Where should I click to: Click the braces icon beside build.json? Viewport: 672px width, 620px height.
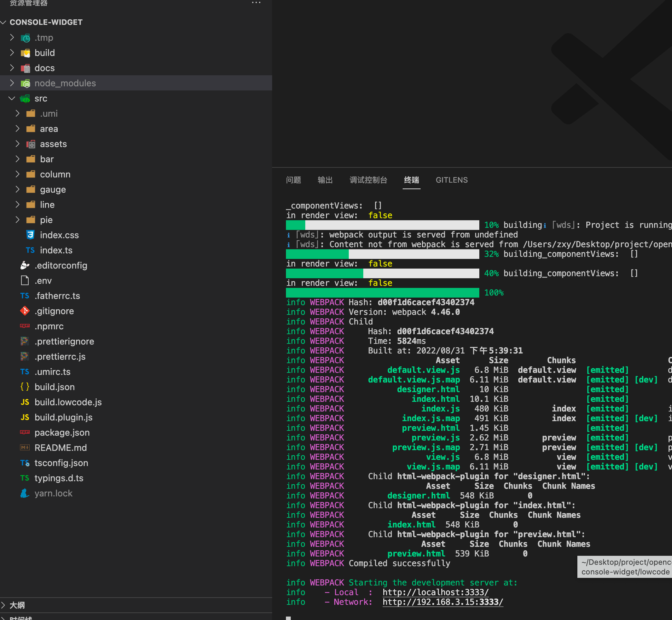point(25,387)
